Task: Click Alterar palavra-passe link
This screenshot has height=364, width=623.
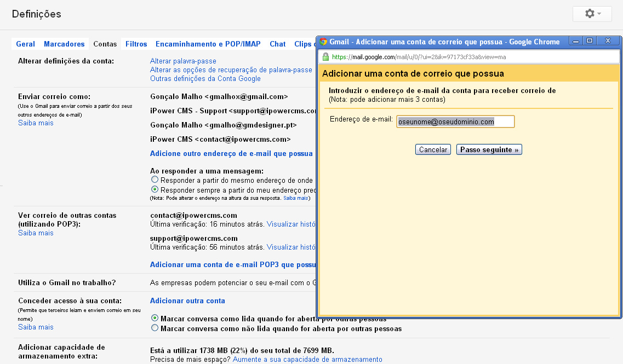Action: coord(183,61)
